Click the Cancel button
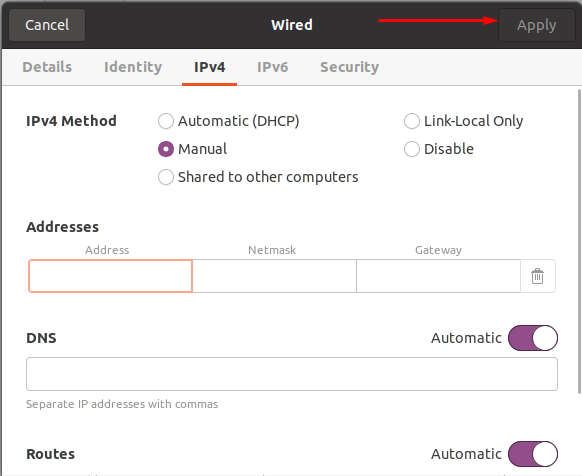This screenshot has width=582, height=476. (47, 25)
